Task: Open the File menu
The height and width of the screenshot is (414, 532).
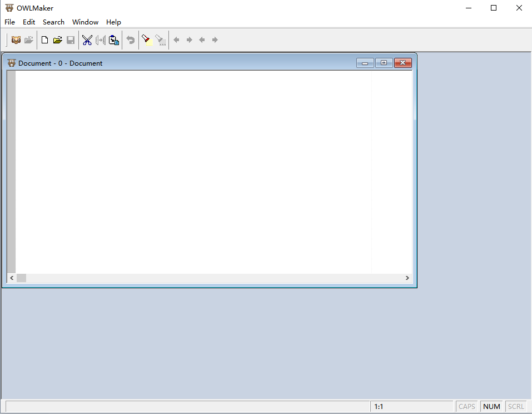Action: tap(9, 22)
